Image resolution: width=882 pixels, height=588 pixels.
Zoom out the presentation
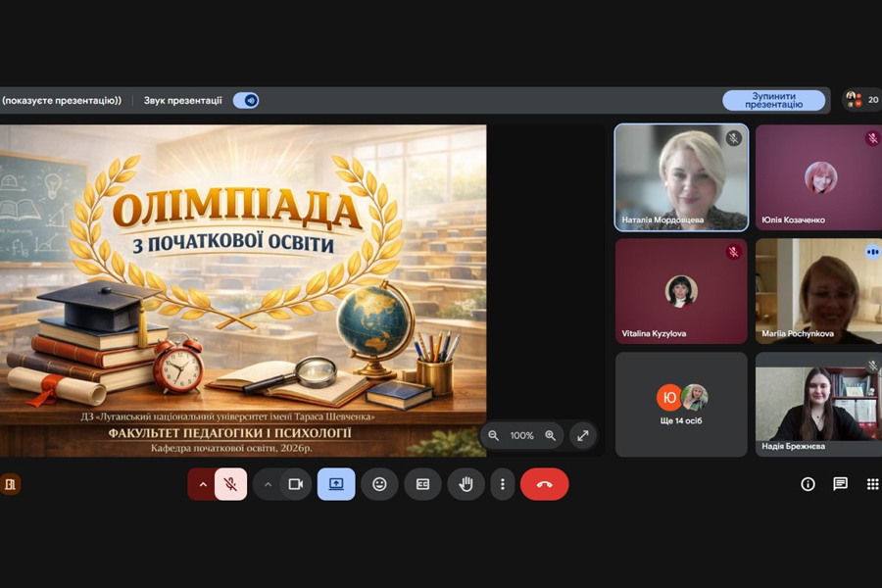click(494, 435)
